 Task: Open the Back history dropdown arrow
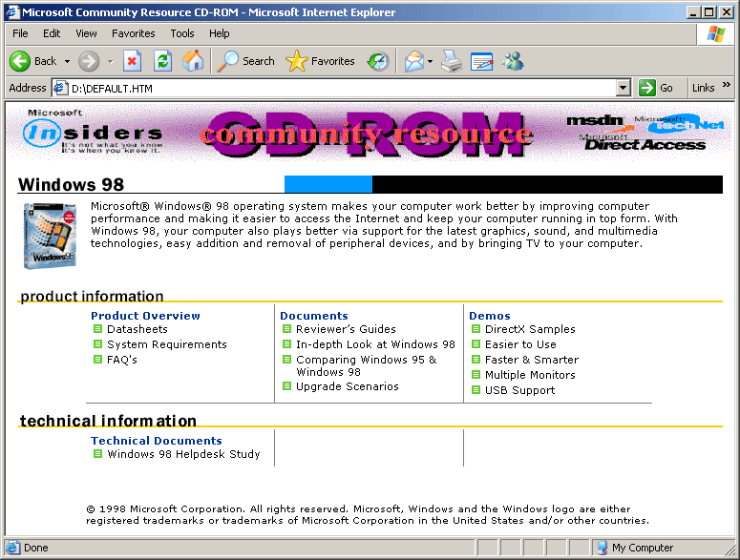click(x=67, y=61)
